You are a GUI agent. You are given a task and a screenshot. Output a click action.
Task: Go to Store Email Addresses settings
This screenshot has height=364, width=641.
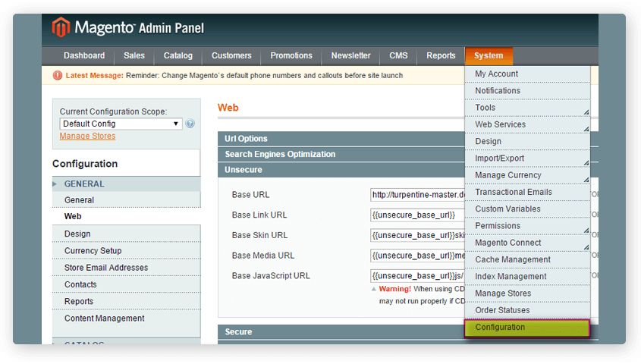click(106, 268)
